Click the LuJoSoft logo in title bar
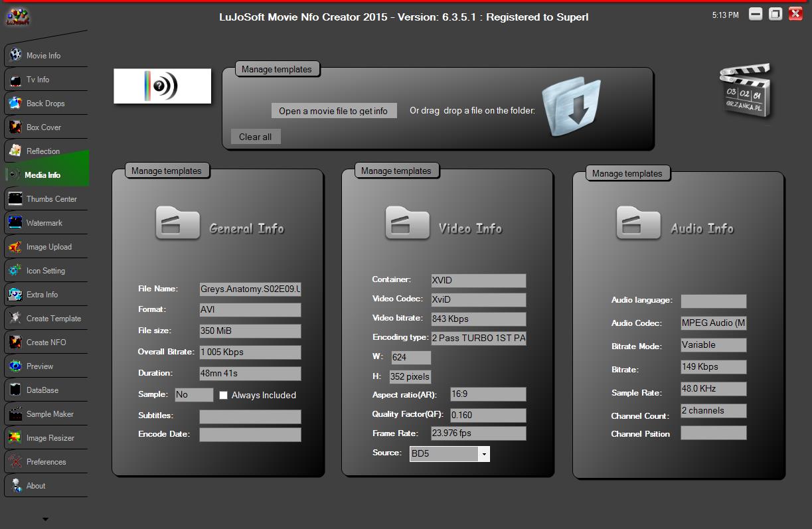This screenshot has height=529, width=812. click(x=17, y=17)
